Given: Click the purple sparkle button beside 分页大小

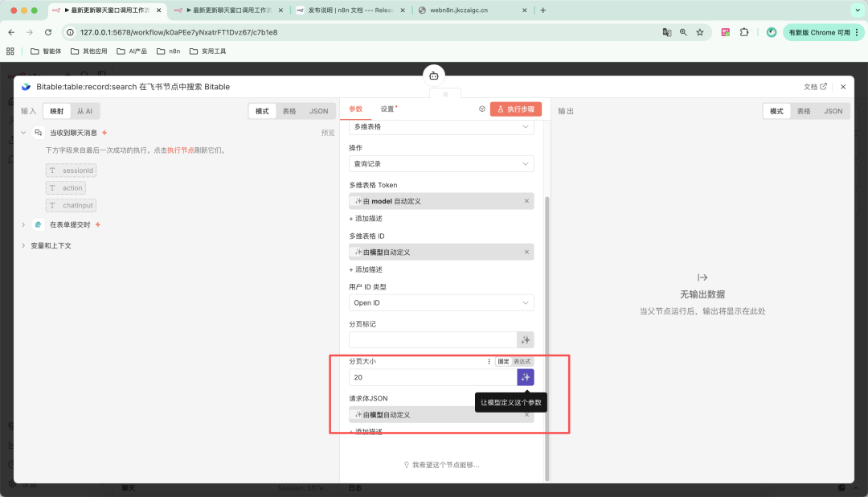Looking at the screenshot, I should (525, 377).
